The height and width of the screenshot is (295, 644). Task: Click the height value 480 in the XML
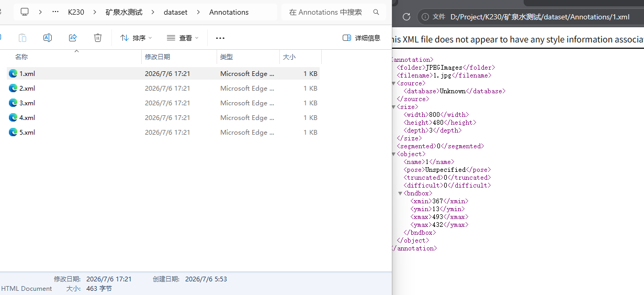click(x=438, y=123)
